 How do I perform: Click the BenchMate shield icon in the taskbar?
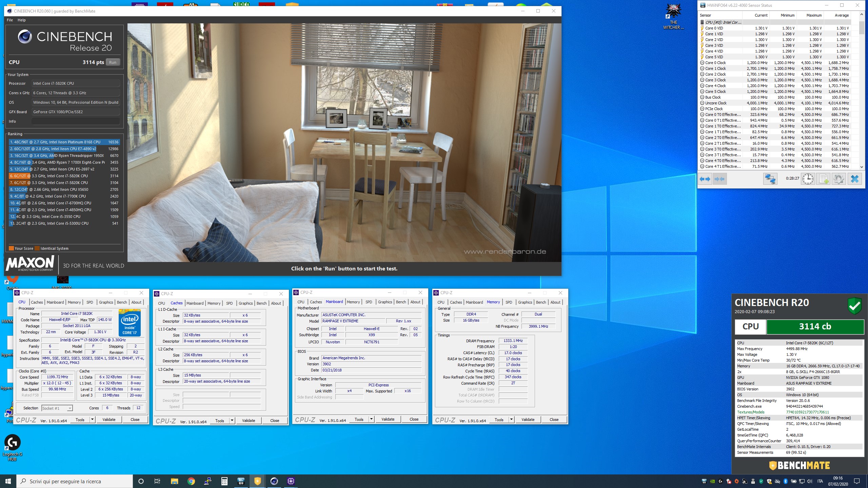point(257,481)
